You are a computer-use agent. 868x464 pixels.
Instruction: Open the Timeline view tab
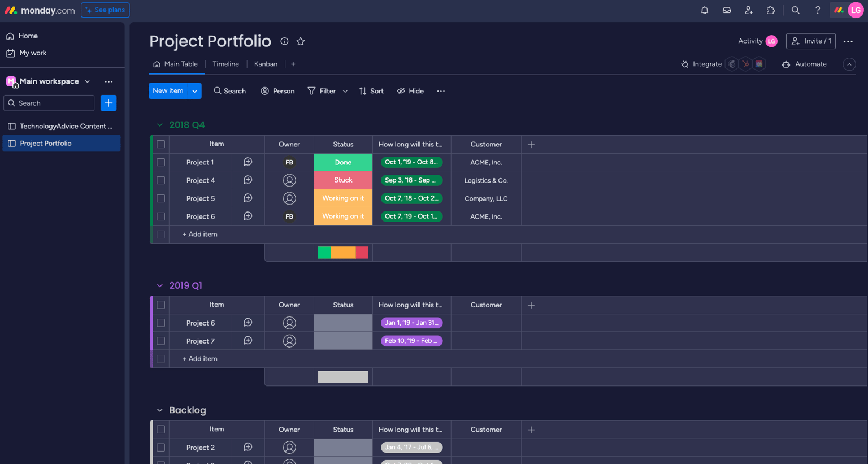(225, 64)
